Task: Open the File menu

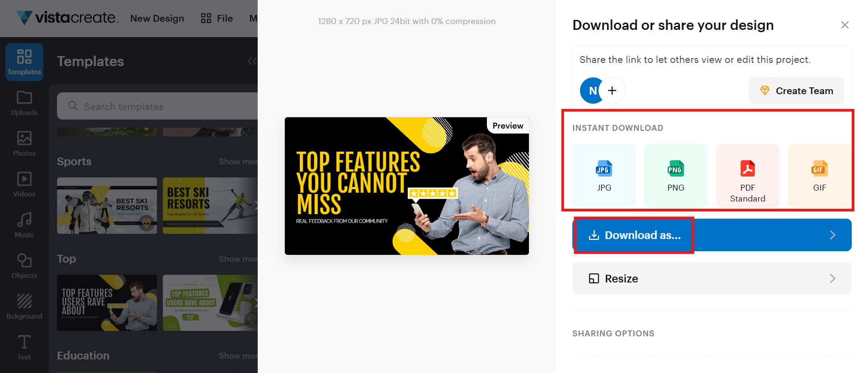Action: tap(217, 19)
